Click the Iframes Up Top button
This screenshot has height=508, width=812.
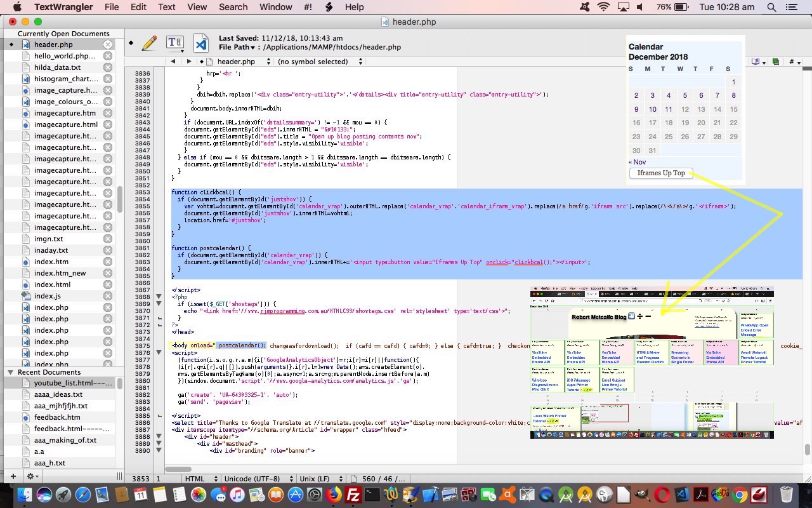pos(661,173)
